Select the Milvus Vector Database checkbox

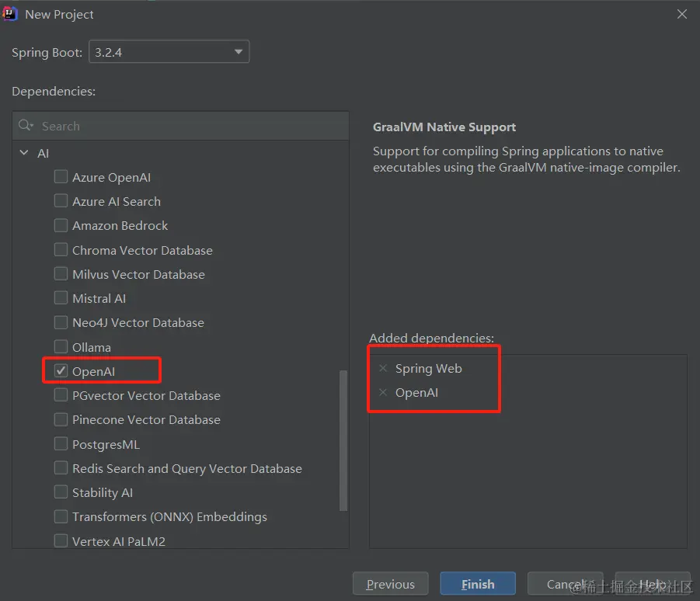coord(61,273)
